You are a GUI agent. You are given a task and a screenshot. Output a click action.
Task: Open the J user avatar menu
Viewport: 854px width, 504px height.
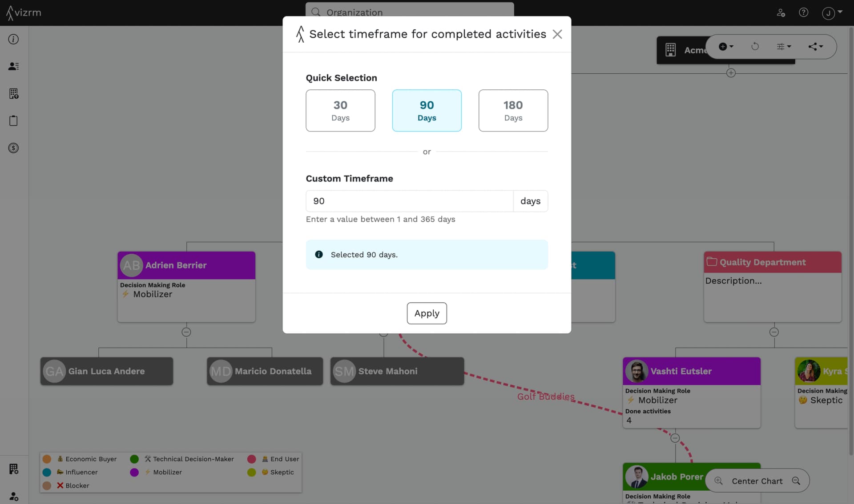[x=832, y=13]
